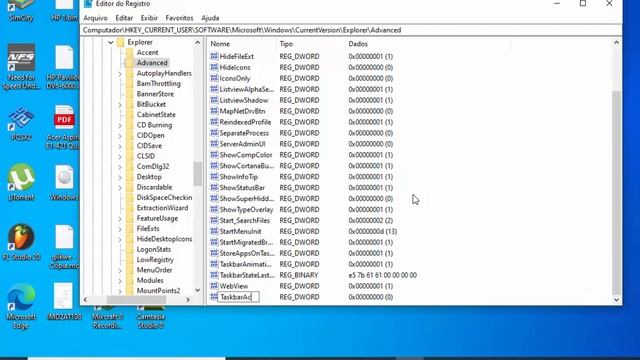Click the IconsOnly value icon
This screenshot has width=640, height=360.
tap(214, 78)
